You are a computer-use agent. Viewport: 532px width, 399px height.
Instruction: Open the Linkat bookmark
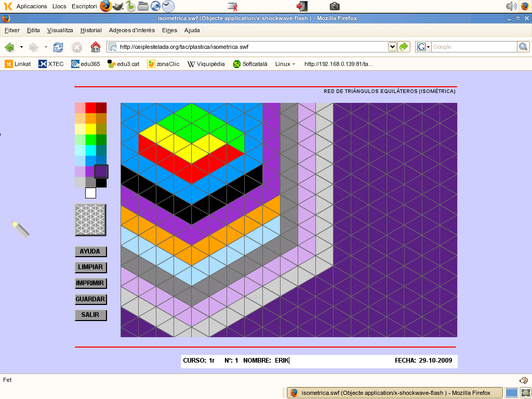(18, 64)
